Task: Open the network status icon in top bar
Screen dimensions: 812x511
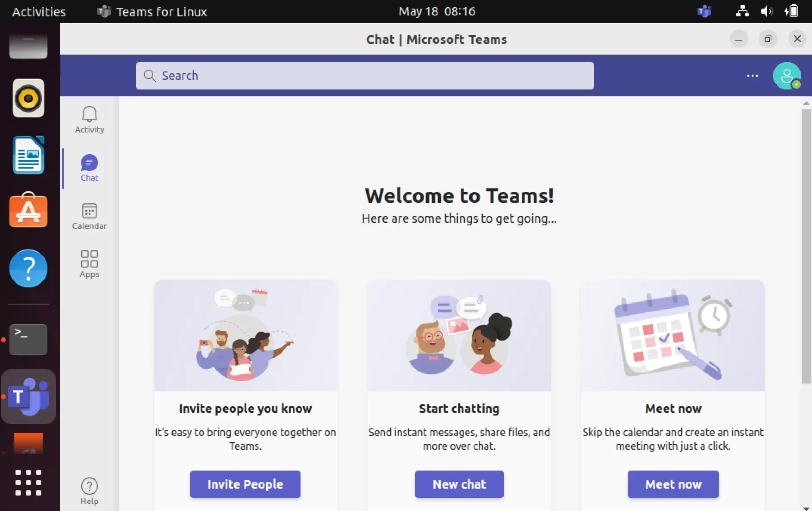Action: coord(742,12)
